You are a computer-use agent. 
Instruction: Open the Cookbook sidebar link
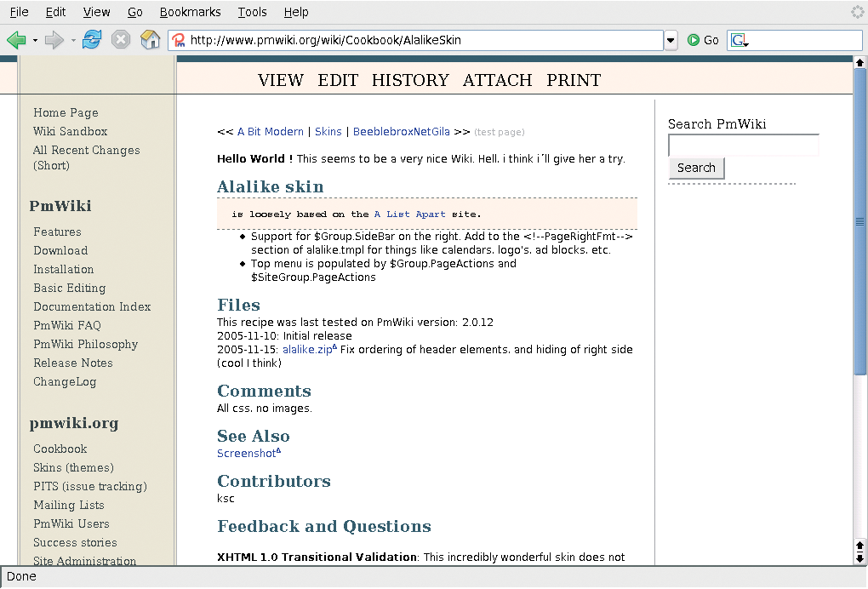[x=60, y=449]
